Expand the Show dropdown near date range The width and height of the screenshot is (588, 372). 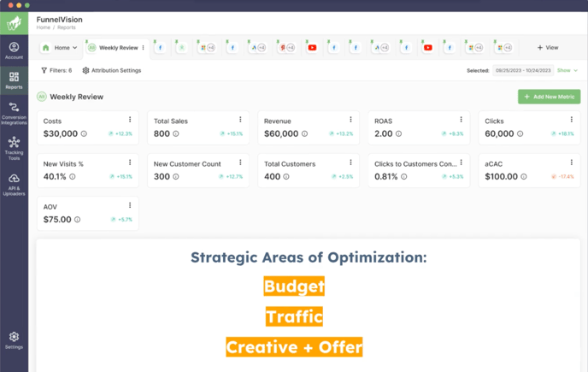(x=568, y=70)
